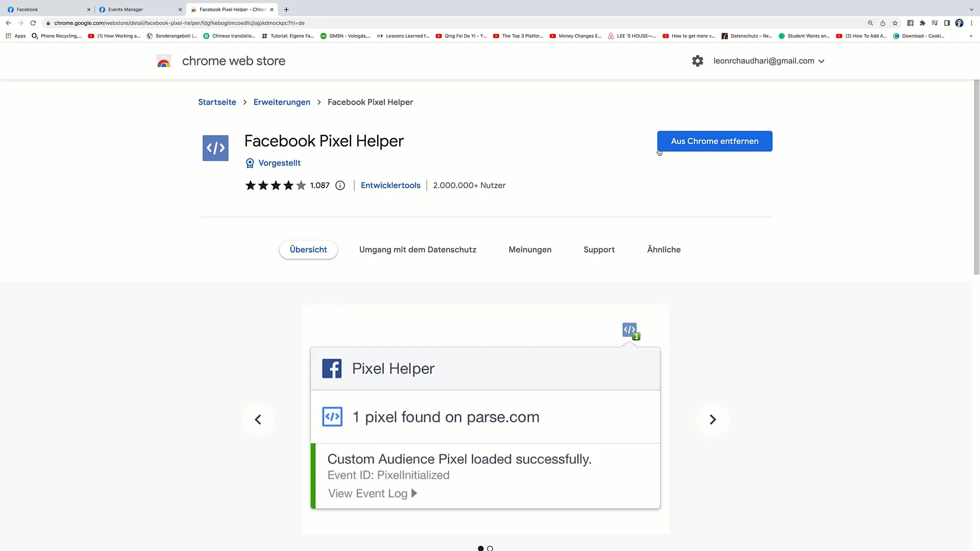Select the second carousel dot

(490, 548)
